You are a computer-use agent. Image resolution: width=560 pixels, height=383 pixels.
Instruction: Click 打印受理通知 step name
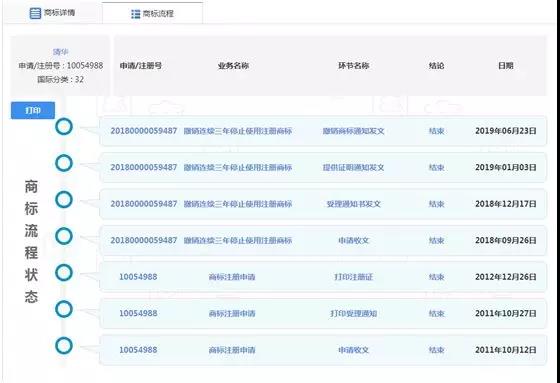[x=354, y=313]
